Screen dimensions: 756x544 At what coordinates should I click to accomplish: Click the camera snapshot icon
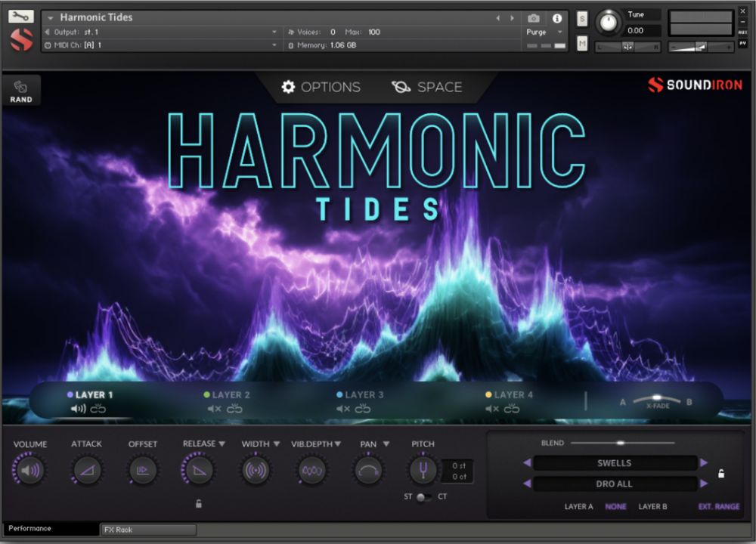tap(534, 18)
